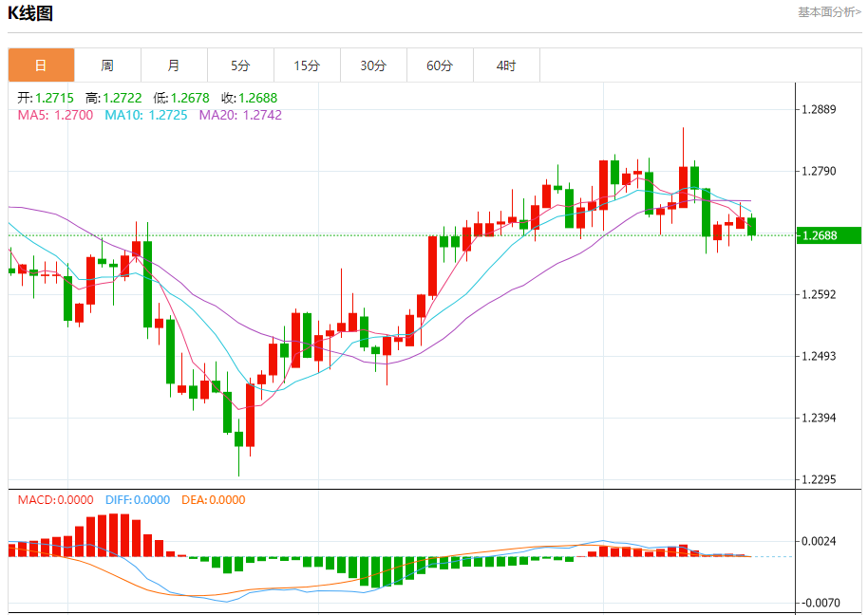The image size is (868, 615).
Task: Click the MACD:0.0000 indicator label
Action: 55,500
